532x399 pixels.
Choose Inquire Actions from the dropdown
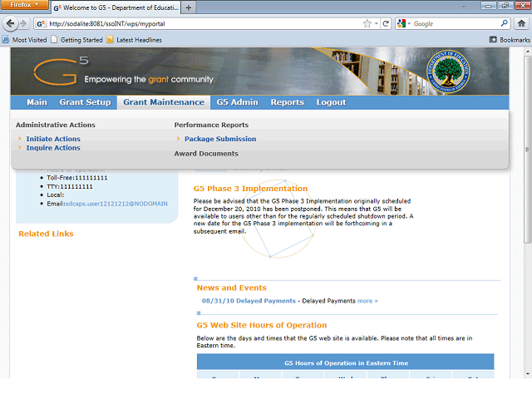pos(53,148)
